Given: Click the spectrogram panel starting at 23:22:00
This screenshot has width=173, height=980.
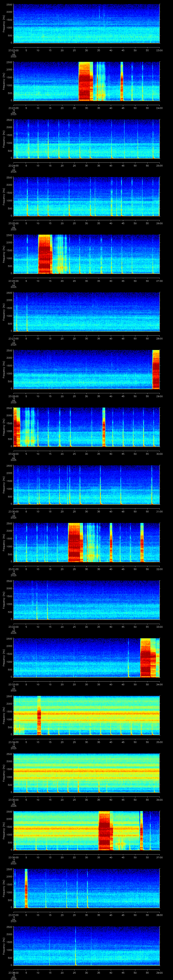Looking at the screenshot, I should point(87,24).
